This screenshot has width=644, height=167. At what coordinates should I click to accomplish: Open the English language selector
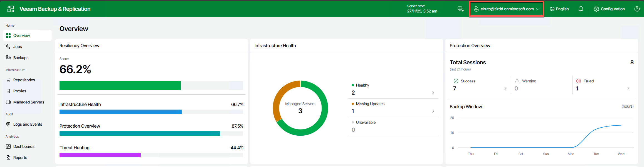(x=559, y=9)
